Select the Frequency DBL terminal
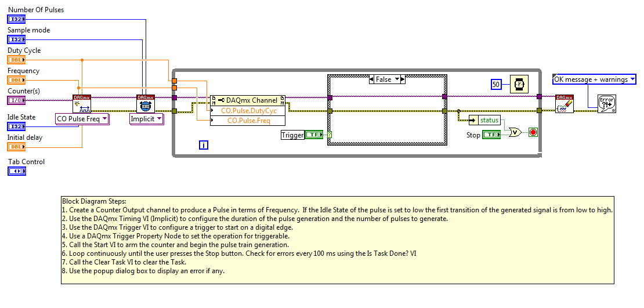This screenshot has width=644, height=308. pyautogui.click(x=17, y=79)
